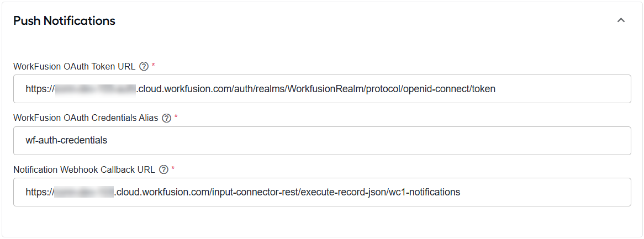The width and height of the screenshot is (644, 239).
Task: Click the WorkFusion OAuth Token URL label
Action: click(75, 66)
